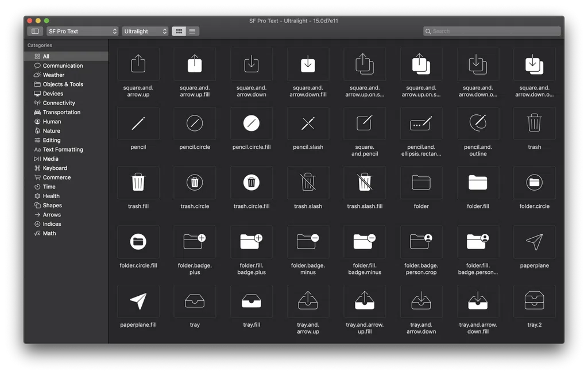
Task: Pick the square.and.arrow.down symbol
Action: [252, 64]
